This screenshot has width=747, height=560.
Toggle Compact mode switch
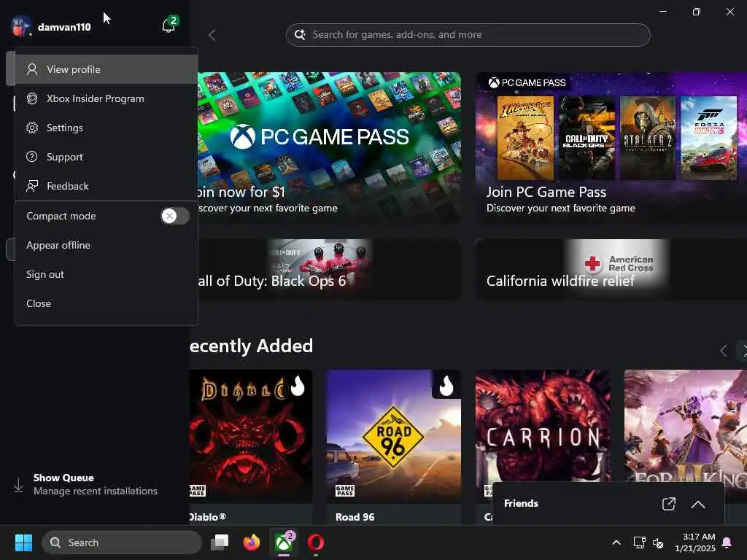tap(175, 216)
